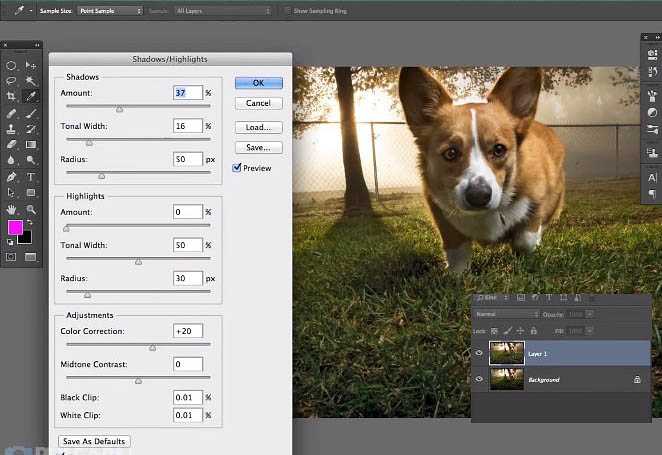Screen dimensions: 662x455
Task: Select the Magic Wand tool
Action: tap(31, 81)
